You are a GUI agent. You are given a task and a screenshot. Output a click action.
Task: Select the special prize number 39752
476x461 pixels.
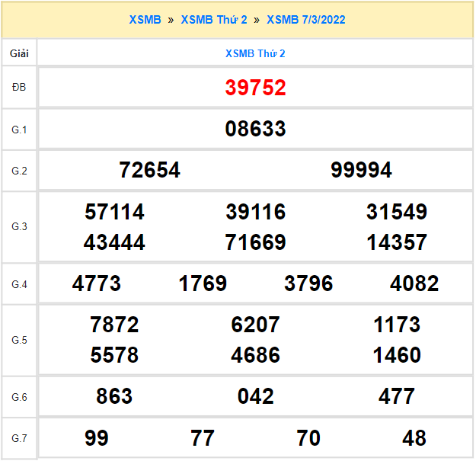tap(255, 88)
